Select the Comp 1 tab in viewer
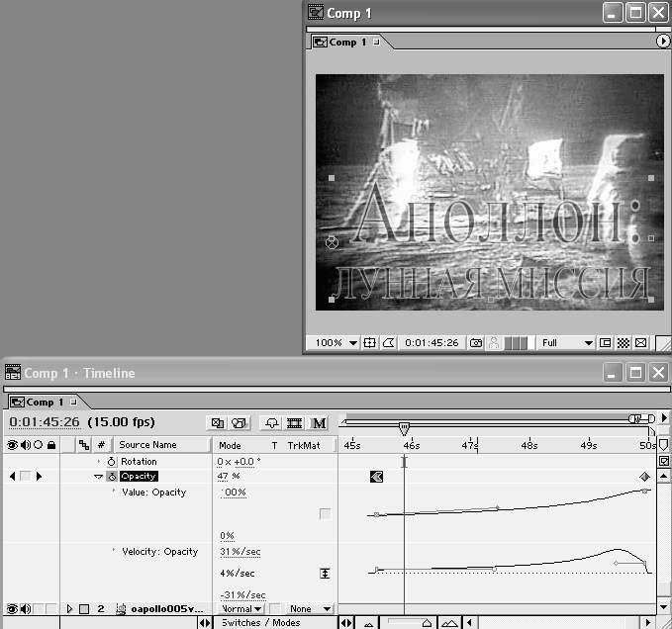The image size is (672, 629). point(347,43)
